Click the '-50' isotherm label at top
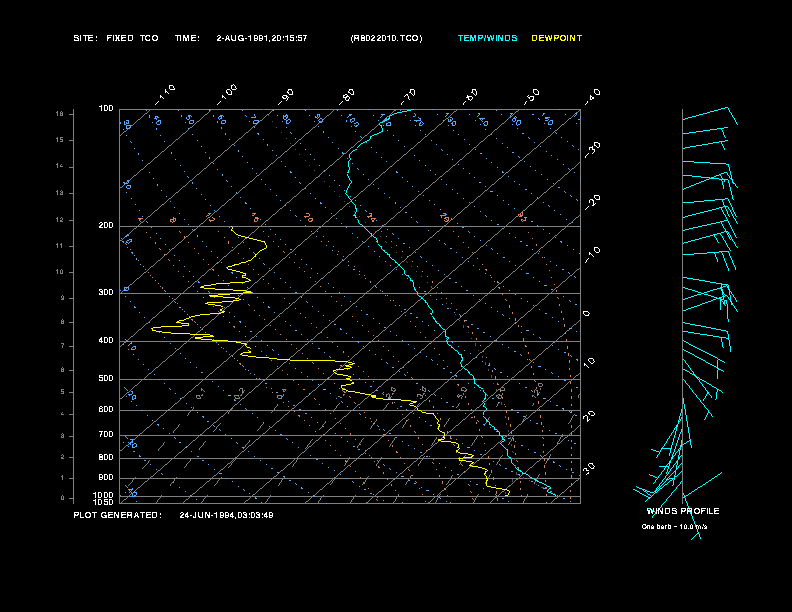 tap(532, 97)
